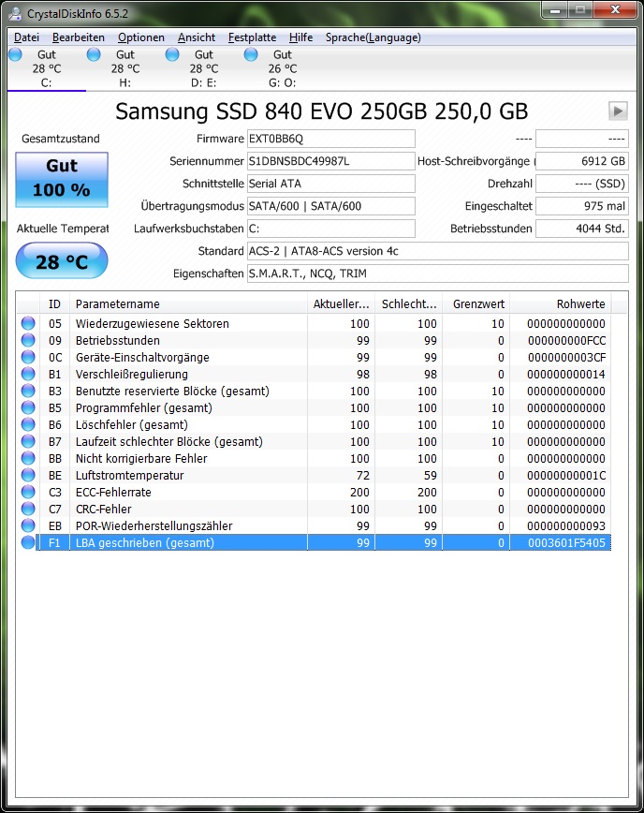Click the Drehzahl value ---- (SSD)
This screenshot has height=813, width=644.
pyautogui.click(x=582, y=184)
